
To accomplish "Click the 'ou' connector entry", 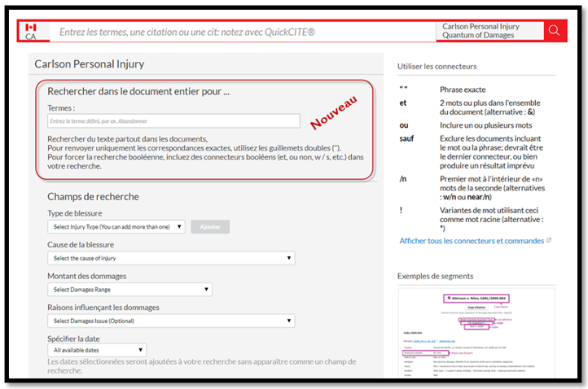I will [404, 125].
